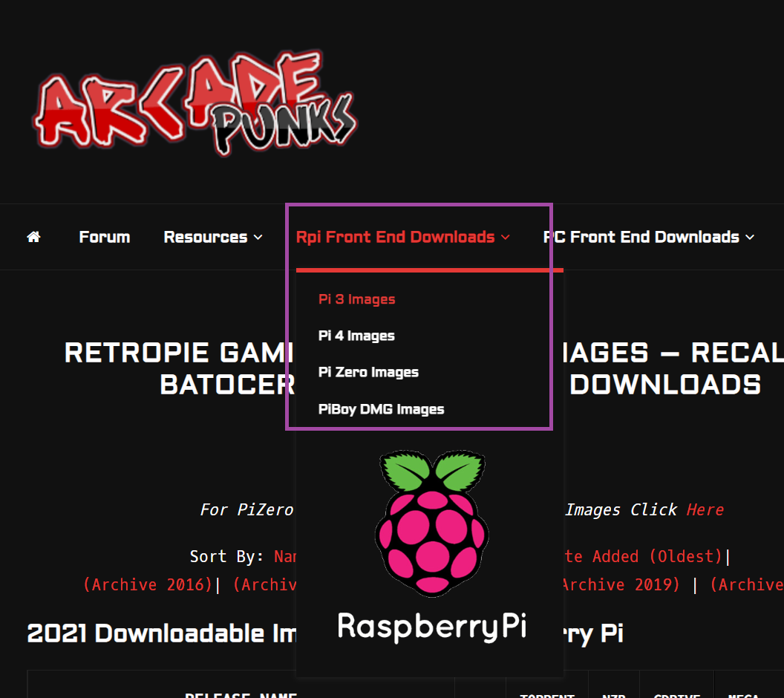Click the Raspberry Pi logo image
784x698 pixels.
[x=432, y=546]
